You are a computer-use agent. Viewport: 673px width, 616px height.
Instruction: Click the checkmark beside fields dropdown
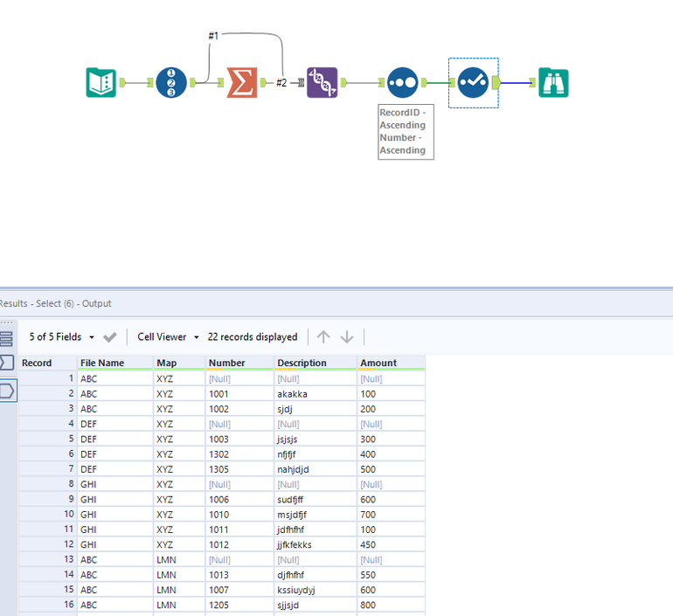coord(109,337)
